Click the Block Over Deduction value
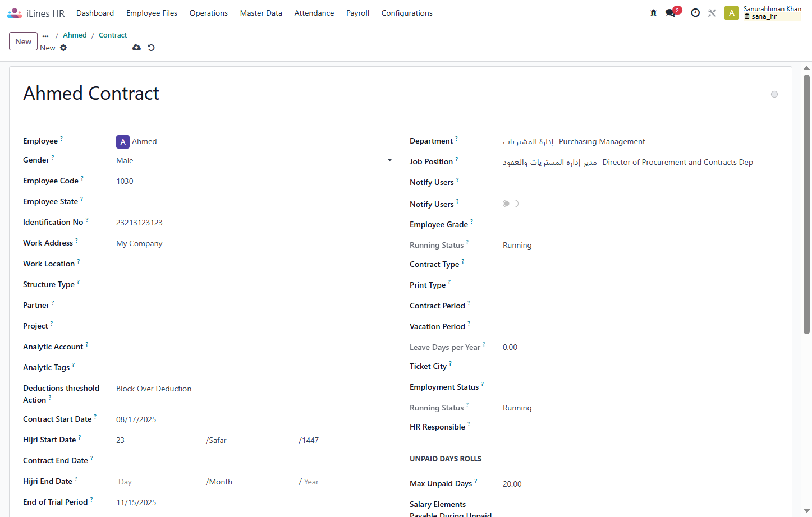Viewport: 812px width, 517px height. click(154, 389)
